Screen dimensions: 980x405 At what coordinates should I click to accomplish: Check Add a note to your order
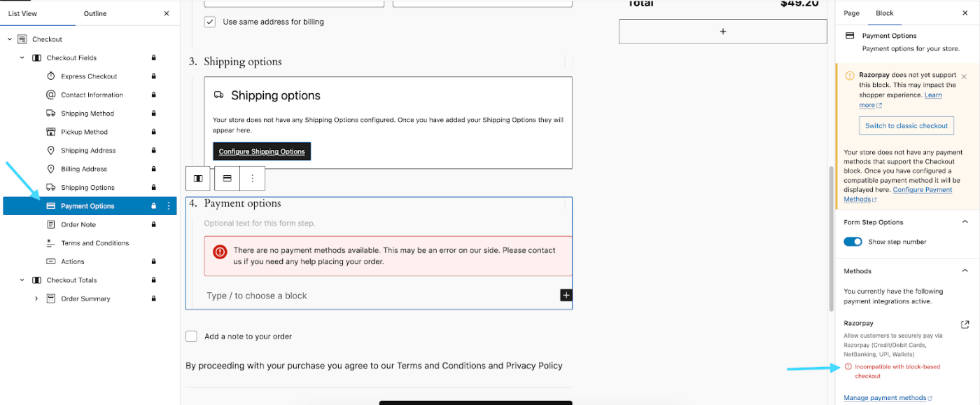click(191, 336)
